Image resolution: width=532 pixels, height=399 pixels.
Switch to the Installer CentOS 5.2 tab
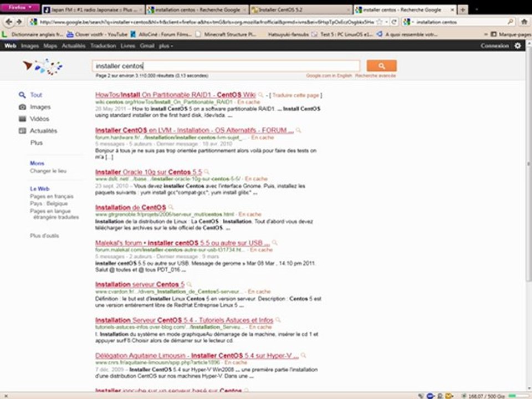click(301, 10)
